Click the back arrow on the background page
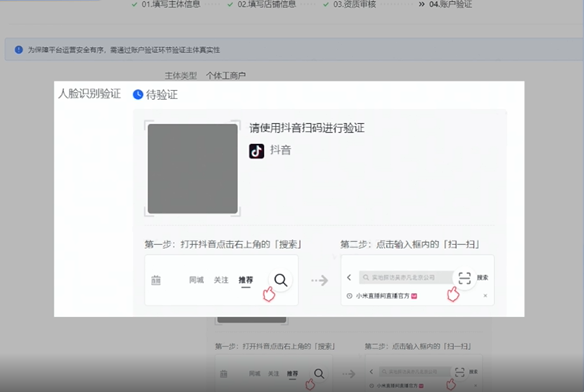The image size is (584, 392). click(x=371, y=372)
